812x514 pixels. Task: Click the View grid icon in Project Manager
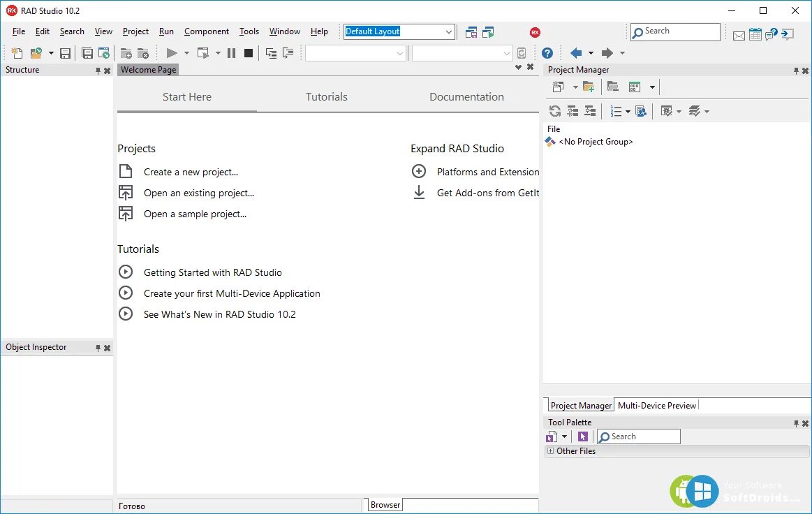(x=635, y=87)
